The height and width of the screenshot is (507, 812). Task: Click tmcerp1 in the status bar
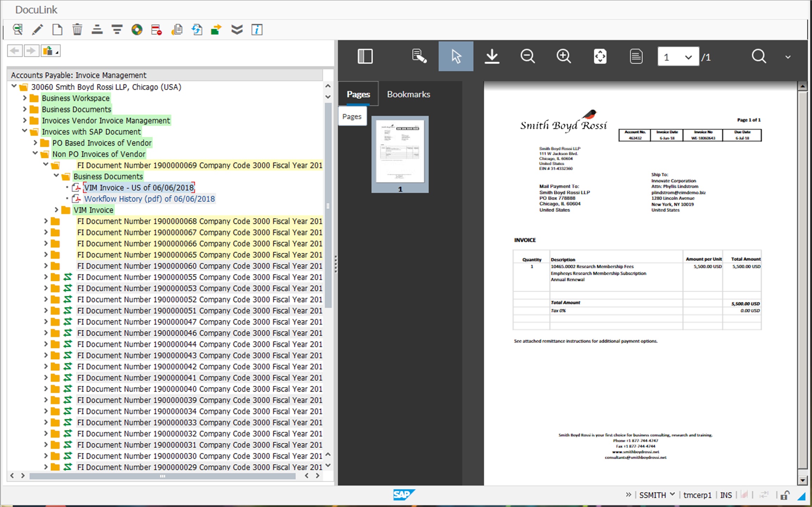[697, 495]
